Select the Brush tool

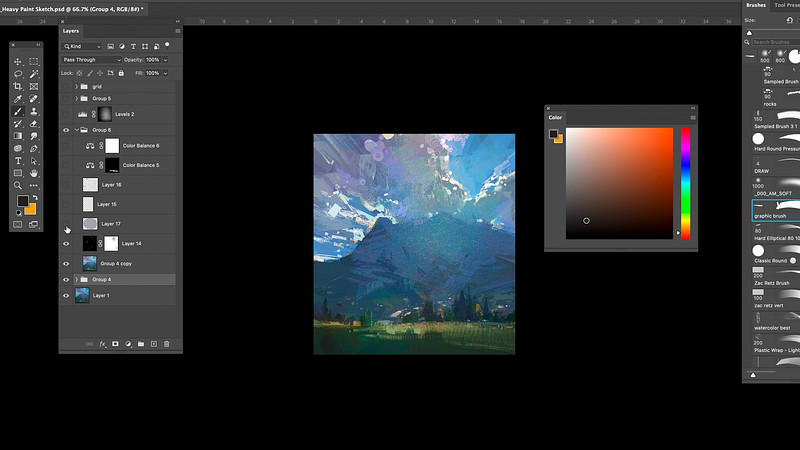click(x=18, y=111)
